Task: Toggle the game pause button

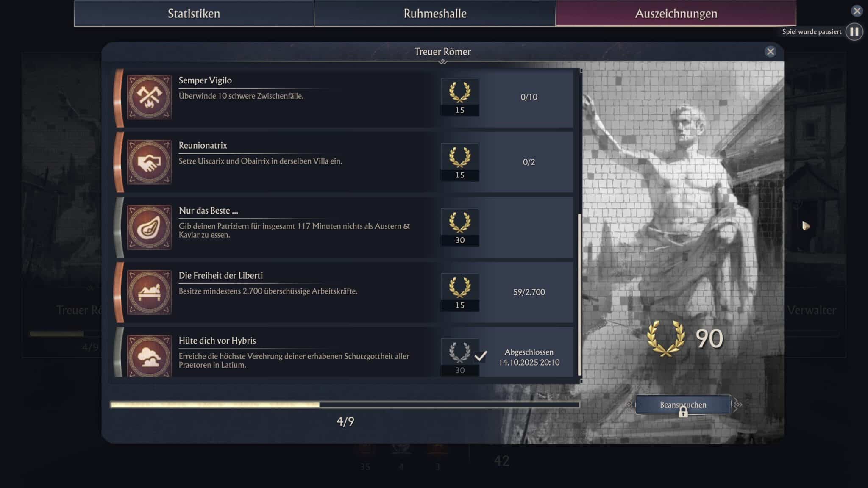Action: (854, 32)
